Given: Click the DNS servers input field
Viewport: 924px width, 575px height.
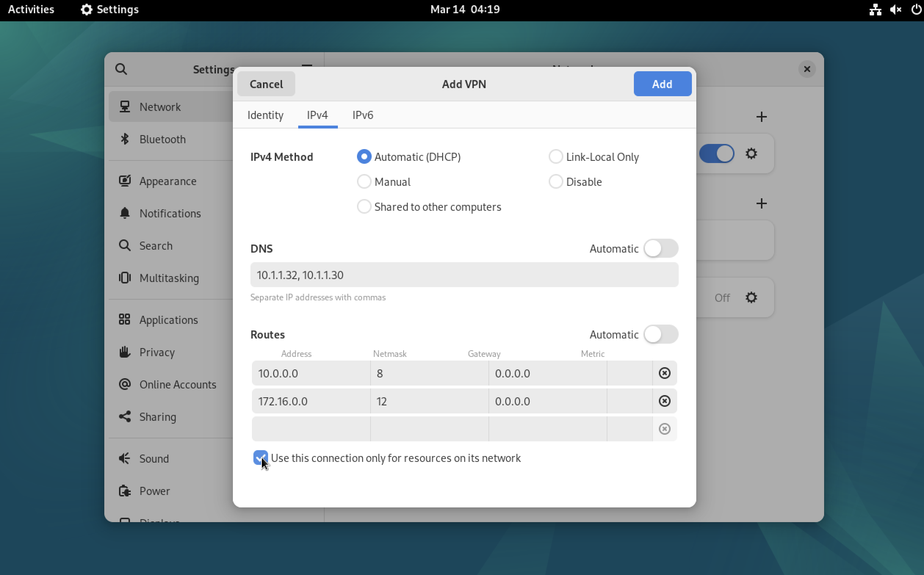Looking at the screenshot, I should click(464, 275).
